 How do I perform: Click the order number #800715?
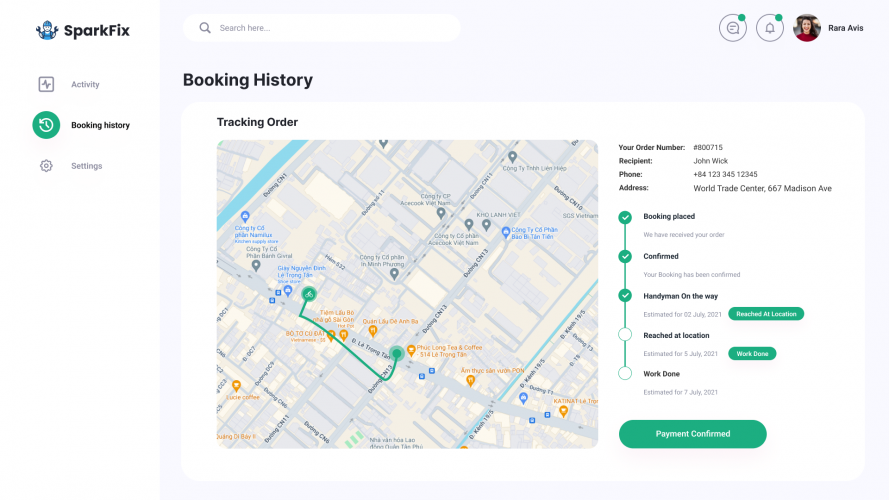coord(708,147)
